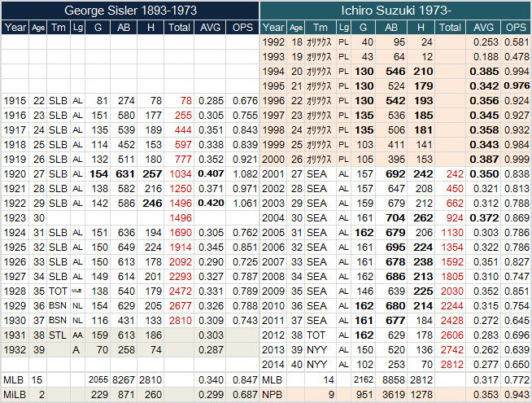Select Sisler's team cell TOT for 1928

pos(59,291)
